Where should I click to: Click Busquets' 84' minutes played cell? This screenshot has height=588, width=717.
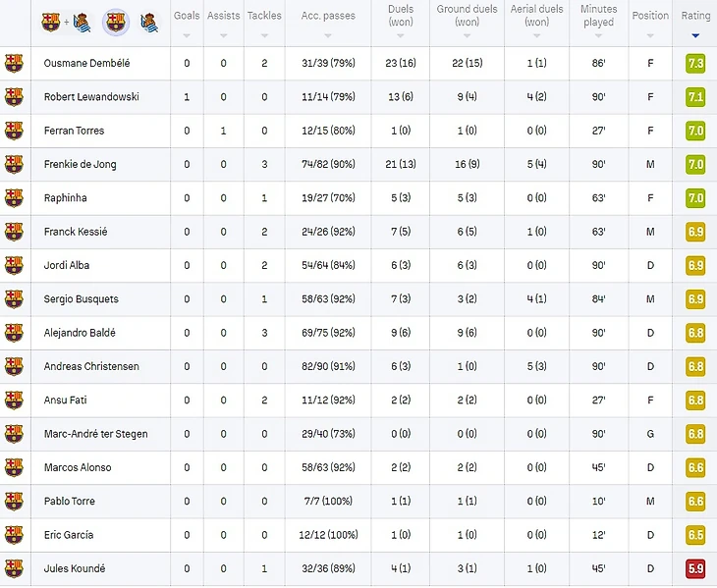[598, 298]
